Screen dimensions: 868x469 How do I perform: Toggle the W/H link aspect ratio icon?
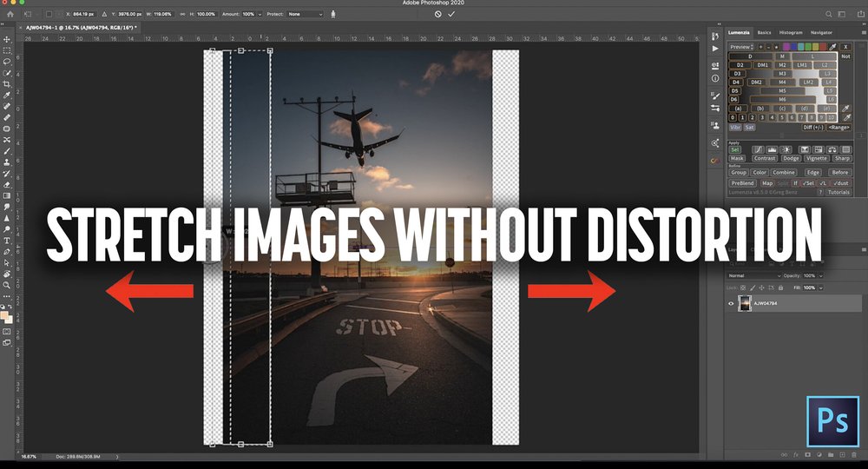pos(182,14)
